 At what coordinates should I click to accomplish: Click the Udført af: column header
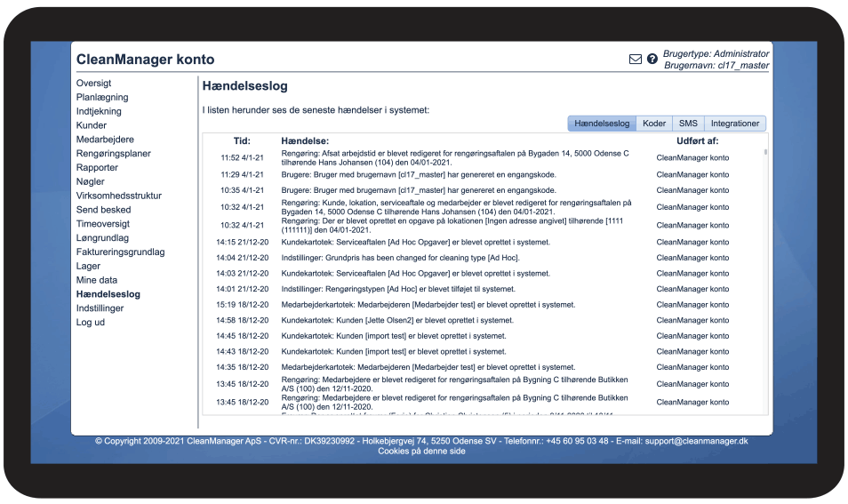coord(698,141)
